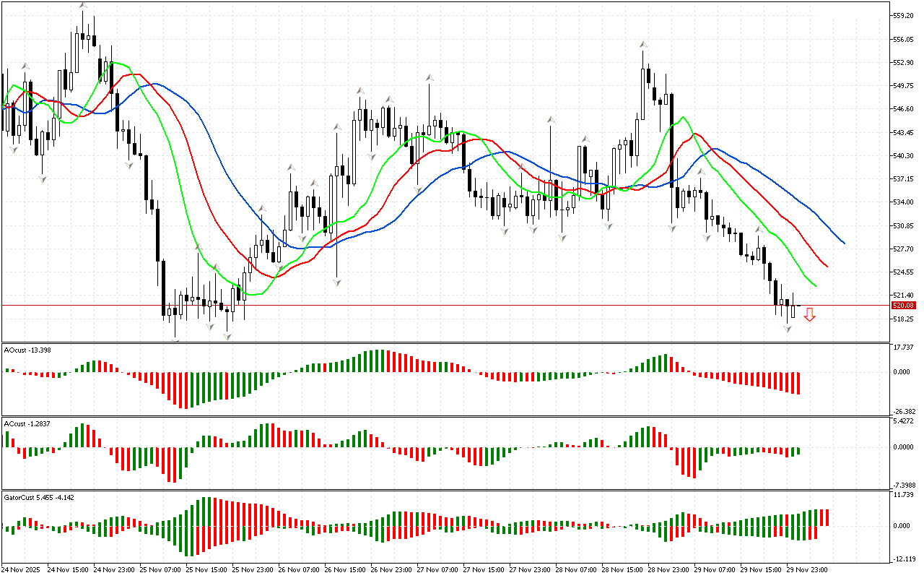
Task: Click the up fractal arrow above the chart's highest candle
Action: (83, 6)
